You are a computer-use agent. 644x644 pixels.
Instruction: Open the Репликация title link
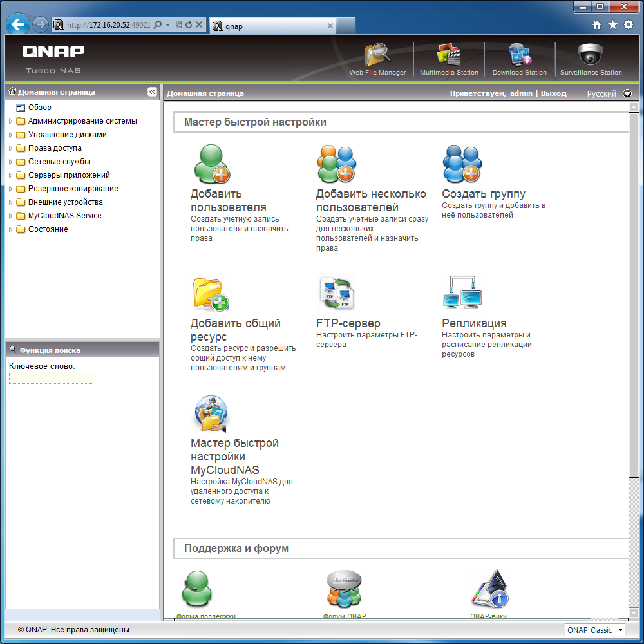pyautogui.click(x=474, y=323)
